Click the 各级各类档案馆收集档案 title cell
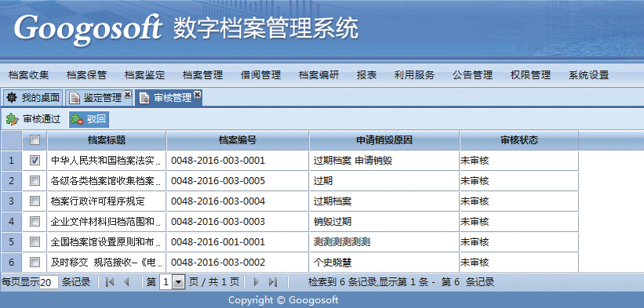Viewport: 644px width, 308px height. tap(107, 180)
